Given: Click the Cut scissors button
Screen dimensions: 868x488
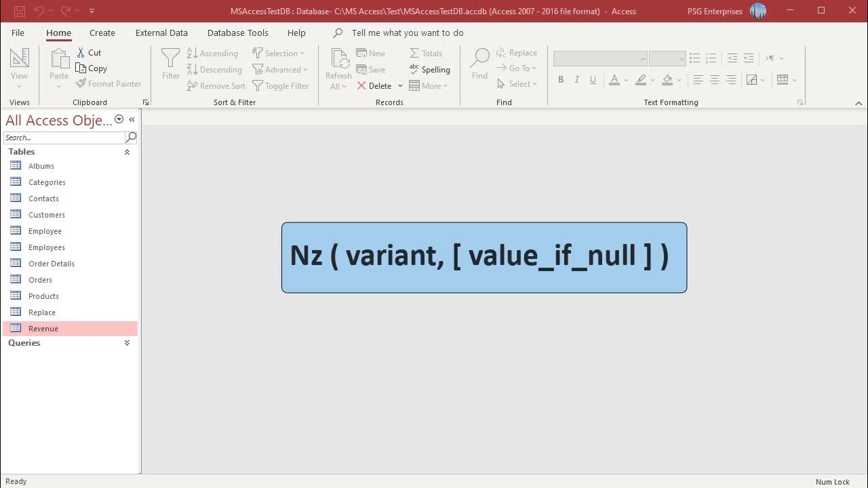Looking at the screenshot, I should 88,52.
